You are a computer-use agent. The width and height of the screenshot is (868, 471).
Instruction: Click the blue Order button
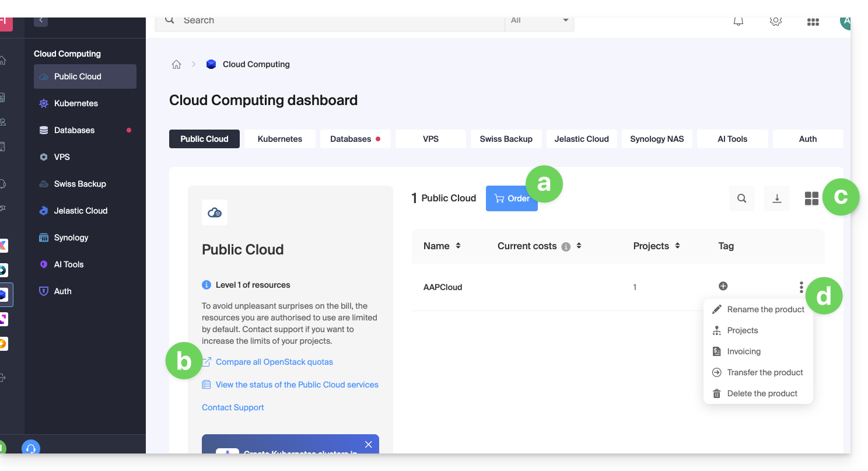pos(512,198)
